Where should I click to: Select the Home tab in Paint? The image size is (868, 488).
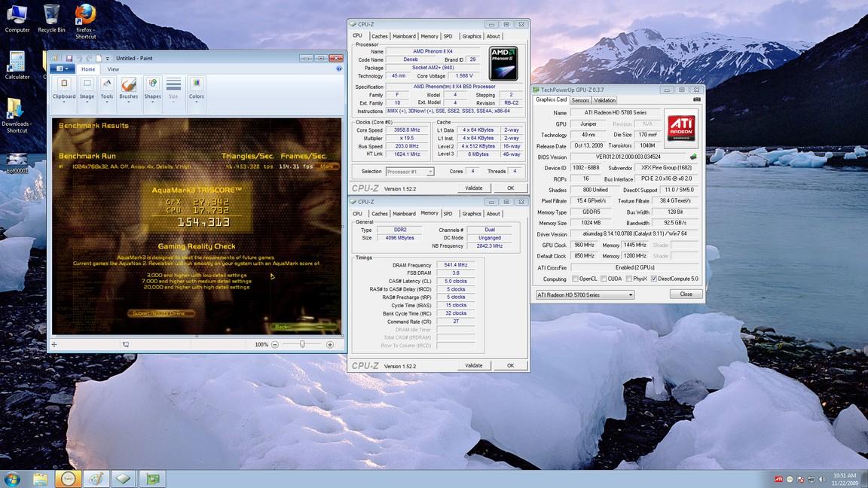(x=88, y=69)
